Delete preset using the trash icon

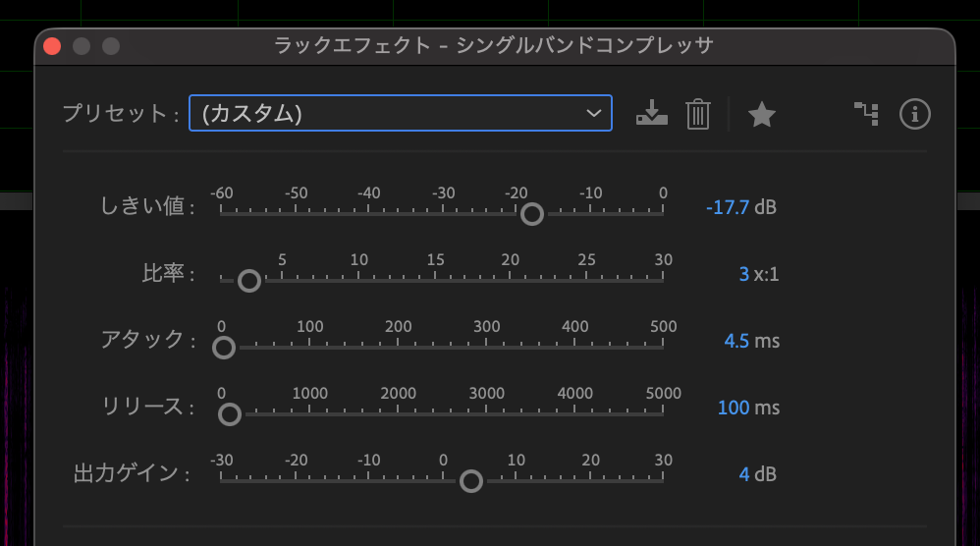(697, 114)
